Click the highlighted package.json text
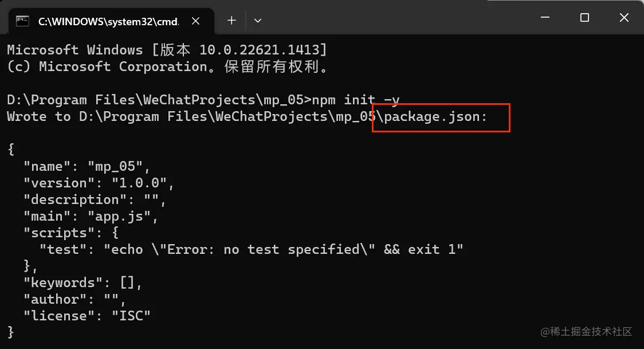This screenshot has height=349, width=644. (x=436, y=117)
